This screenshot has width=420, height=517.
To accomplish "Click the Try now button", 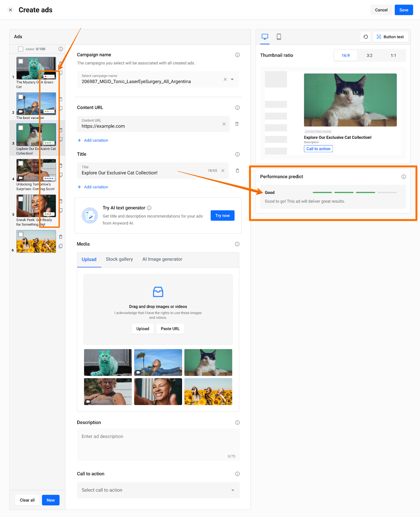I will point(222,216).
